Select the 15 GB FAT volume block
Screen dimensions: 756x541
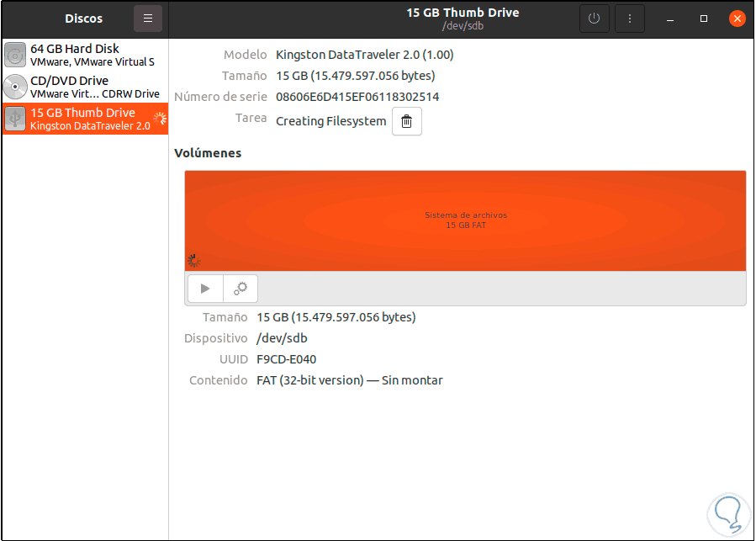[x=465, y=220]
